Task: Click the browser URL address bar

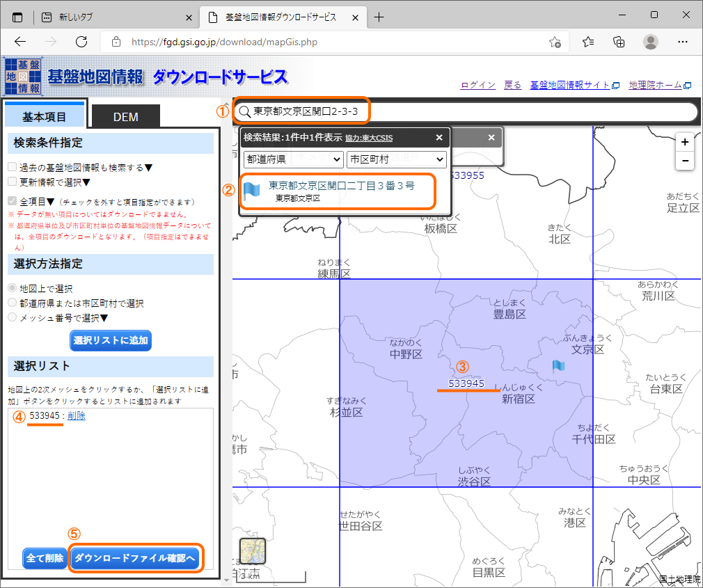Action: pos(335,42)
